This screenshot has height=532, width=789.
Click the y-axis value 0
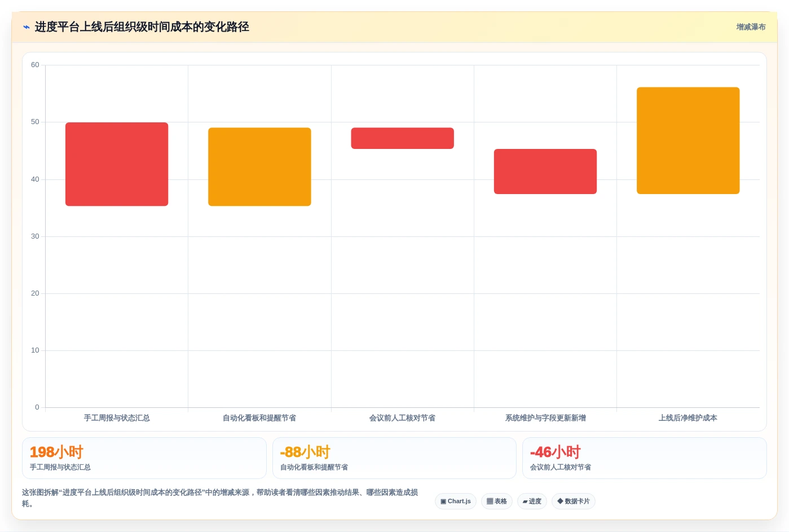point(37,407)
